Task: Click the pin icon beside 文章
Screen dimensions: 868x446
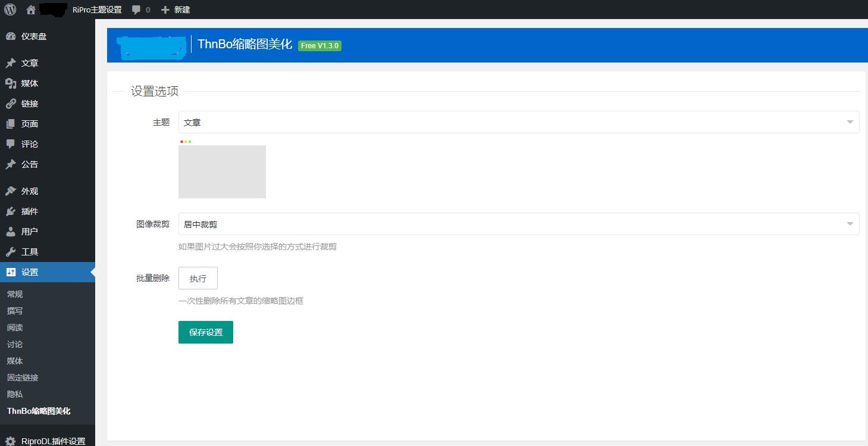Action: (x=11, y=63)
